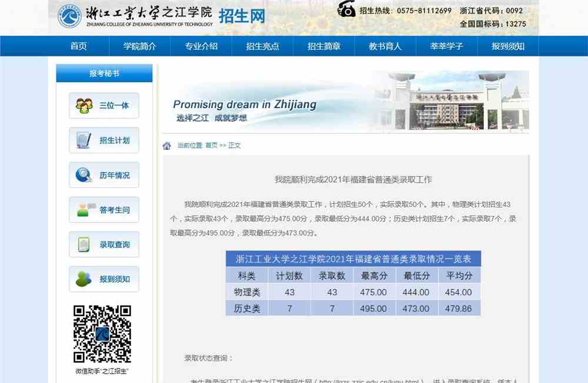Click the 答考生问 sidebar button label

coord(115,210)
